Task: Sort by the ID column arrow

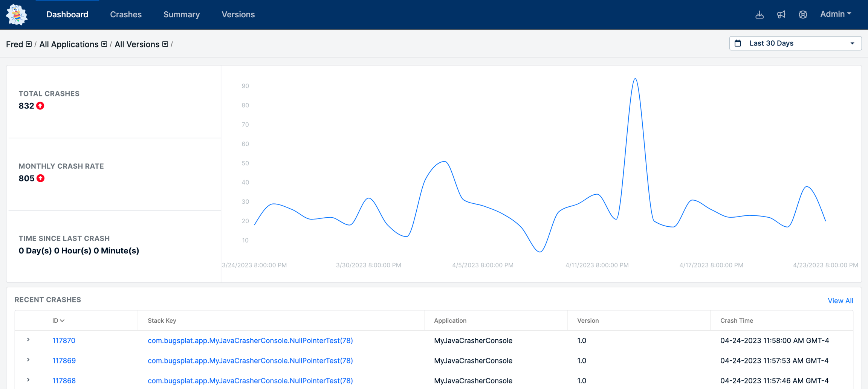Action: click(63, 320)
